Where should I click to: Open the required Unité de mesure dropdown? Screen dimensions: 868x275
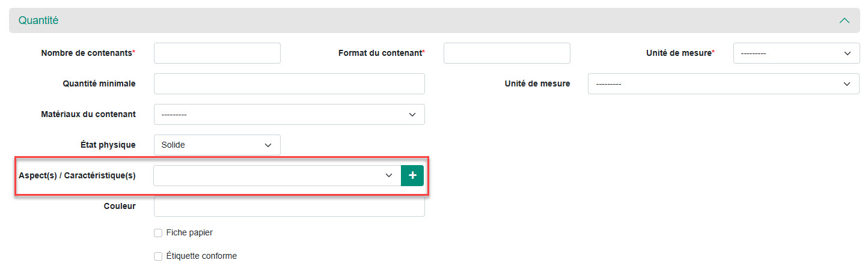[x=796, y=53]
